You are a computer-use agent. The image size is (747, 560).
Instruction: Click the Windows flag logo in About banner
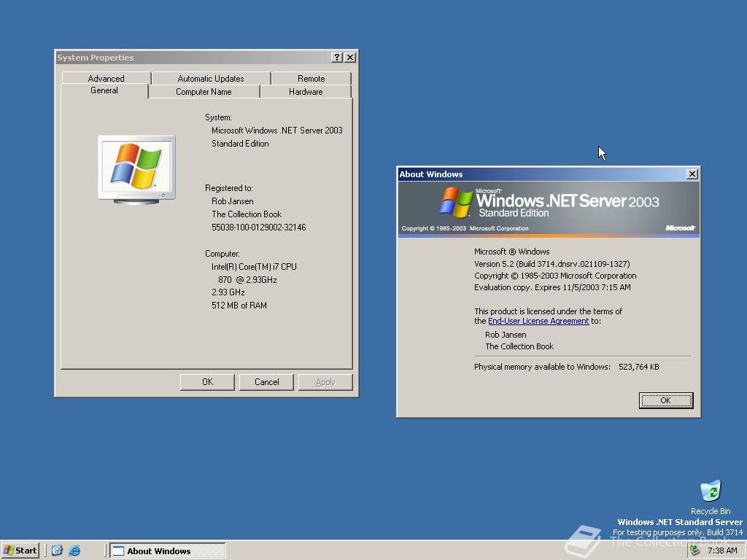tap(456, 203)
